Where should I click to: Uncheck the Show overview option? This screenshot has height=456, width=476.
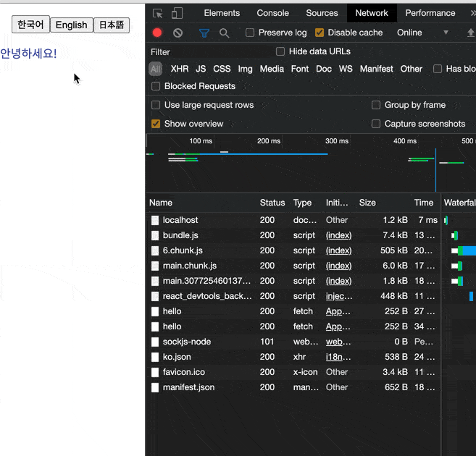[x=156, y=124]
